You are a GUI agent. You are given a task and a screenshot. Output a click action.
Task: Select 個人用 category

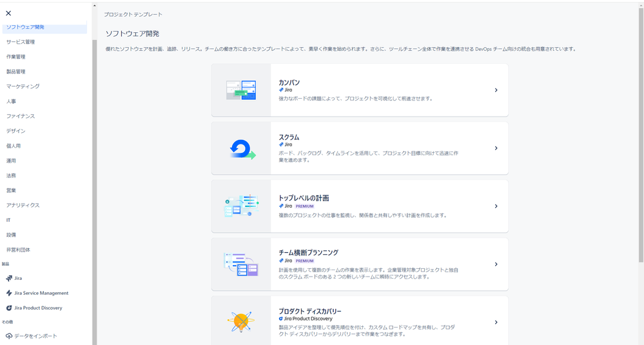click(13, 146)
